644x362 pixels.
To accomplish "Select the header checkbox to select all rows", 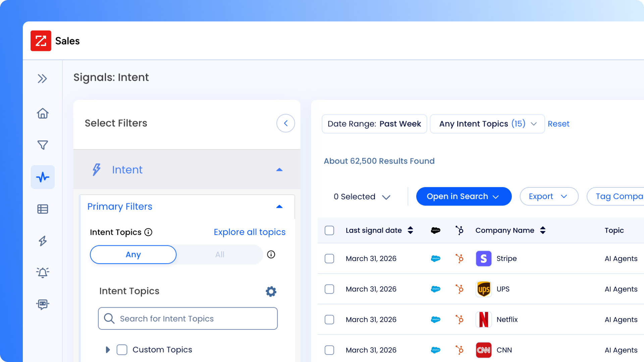I will pyautogui.click(x=329, y=230).
